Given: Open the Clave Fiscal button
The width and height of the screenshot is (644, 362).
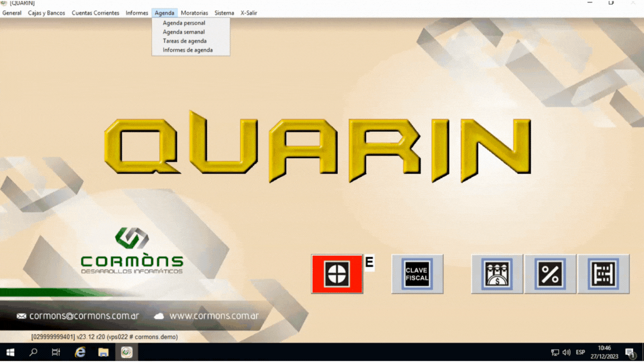Looking at the screenshot, I should [417, 274].
